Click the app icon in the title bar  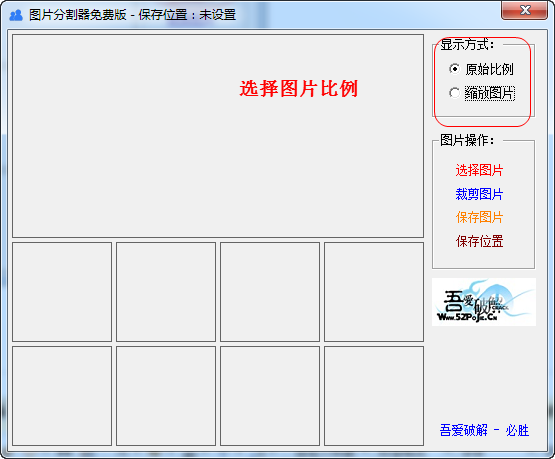tap(16, 15)
